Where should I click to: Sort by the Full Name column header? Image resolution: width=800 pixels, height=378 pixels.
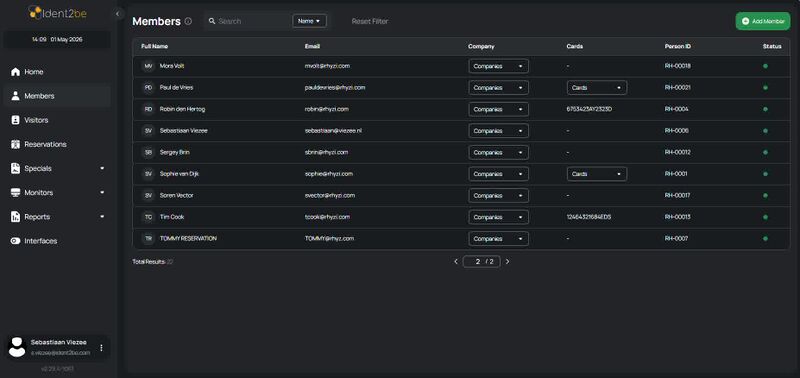click(x=155, y=46)
